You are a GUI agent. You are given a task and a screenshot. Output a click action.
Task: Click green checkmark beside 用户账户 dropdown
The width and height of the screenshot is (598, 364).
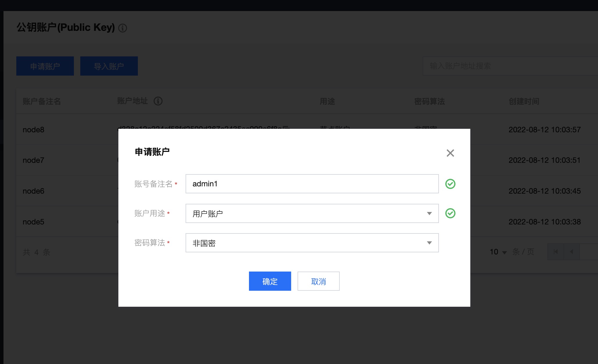(450, 213)
